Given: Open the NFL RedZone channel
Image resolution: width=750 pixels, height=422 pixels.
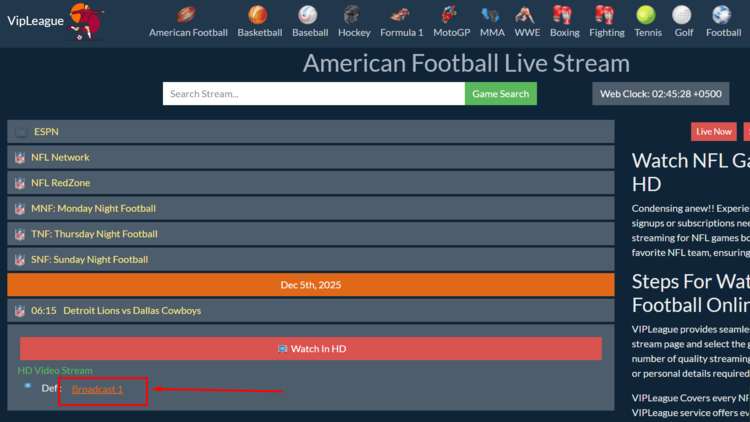Looking at the screenshot, I should coord(311,183).
